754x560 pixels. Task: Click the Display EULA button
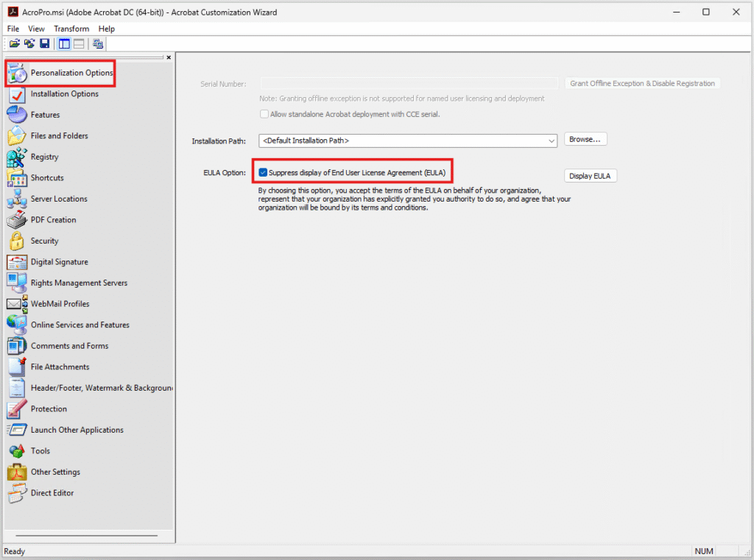(x=591, y=176)
